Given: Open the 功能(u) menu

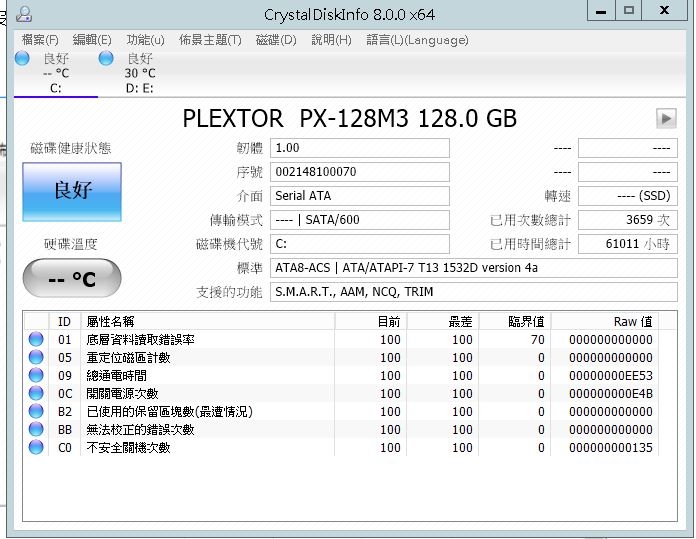Looking at the screenshot, I should pos(146,40).
